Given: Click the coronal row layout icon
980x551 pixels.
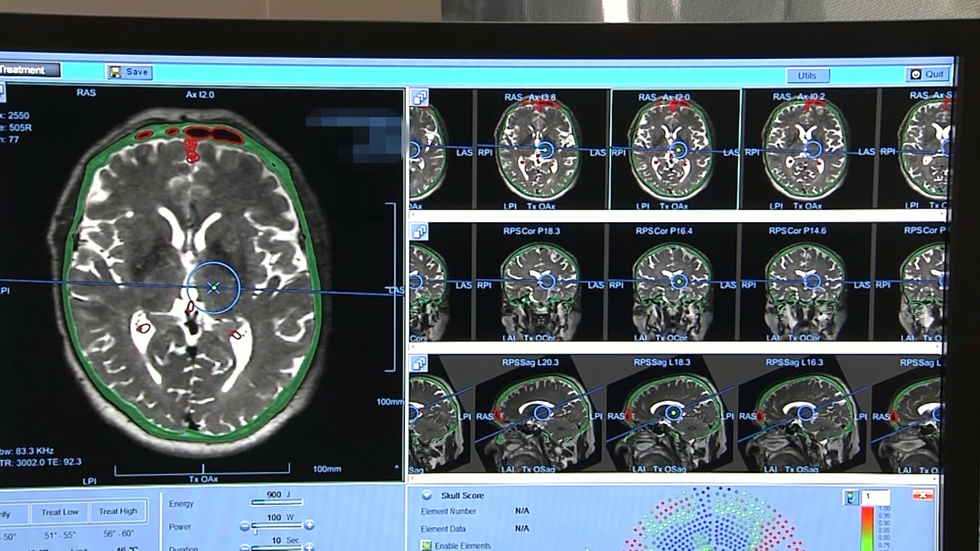Looking at the screenshot, I should click(x=419, y=231).
